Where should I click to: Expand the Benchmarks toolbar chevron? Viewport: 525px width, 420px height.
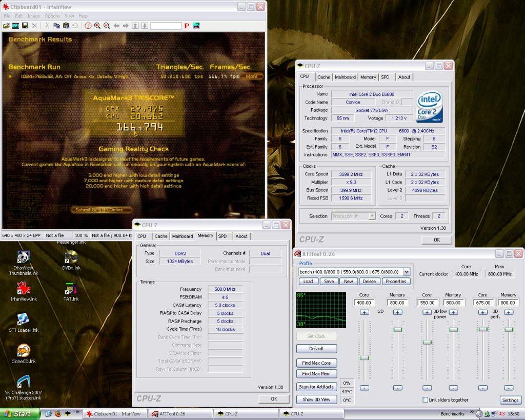[x=472, y=412]
